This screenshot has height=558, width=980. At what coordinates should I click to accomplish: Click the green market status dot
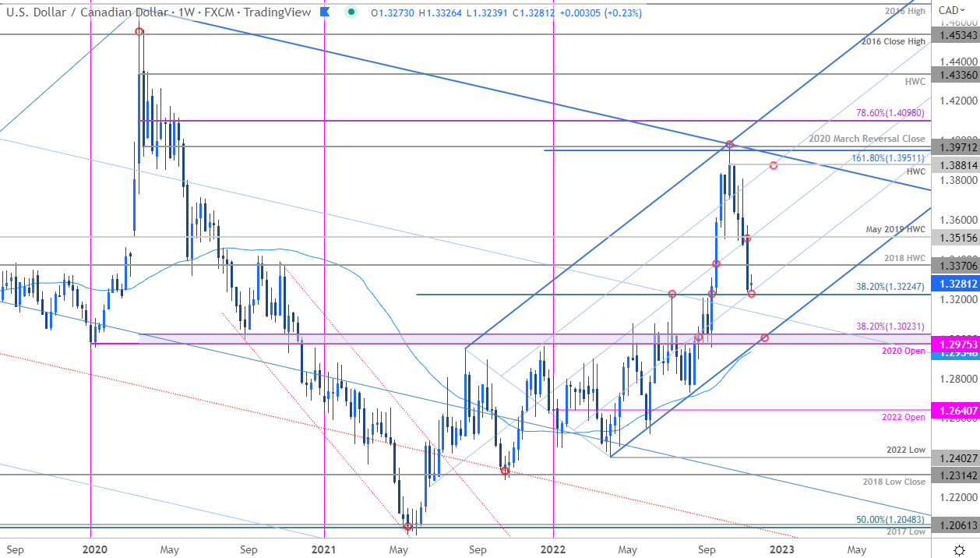point(352,12)
